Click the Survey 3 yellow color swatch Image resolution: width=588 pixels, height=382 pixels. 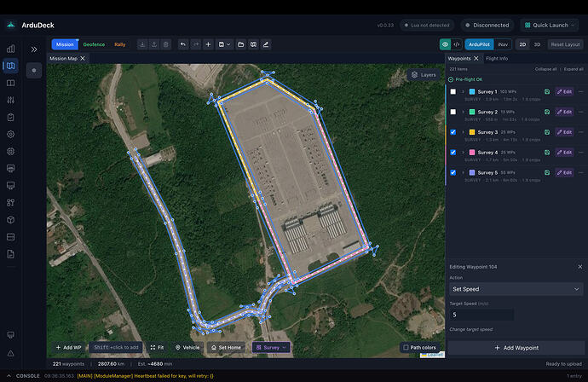coord(472,132)
